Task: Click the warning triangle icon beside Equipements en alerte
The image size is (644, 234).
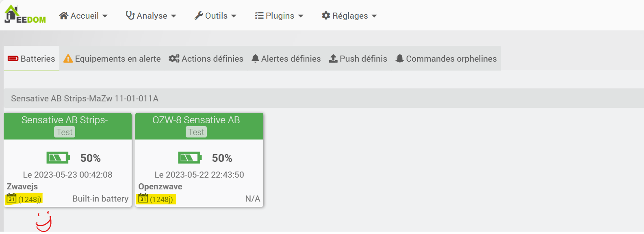Action: point(68,59)
